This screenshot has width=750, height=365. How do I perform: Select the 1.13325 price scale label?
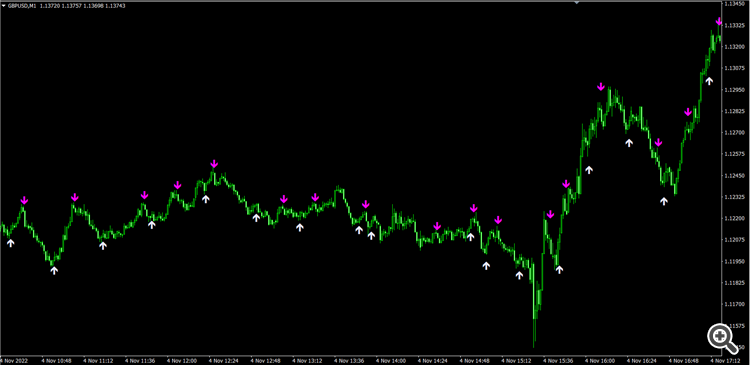coord(735,25)
